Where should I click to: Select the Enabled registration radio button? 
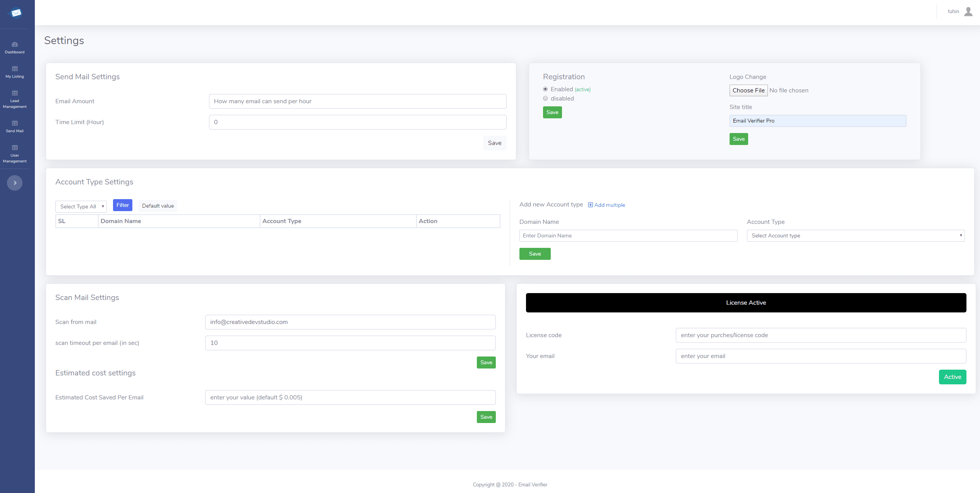(x=545, y=89)
